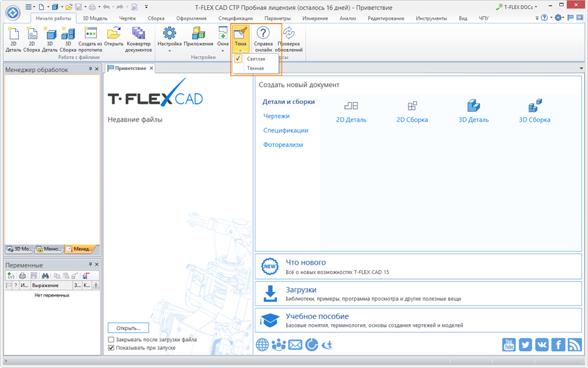This screenshot has height=368, width=588.
Task: Open document tabs list arrow at right
Action: pyautogui.click(x=581, y=68)
